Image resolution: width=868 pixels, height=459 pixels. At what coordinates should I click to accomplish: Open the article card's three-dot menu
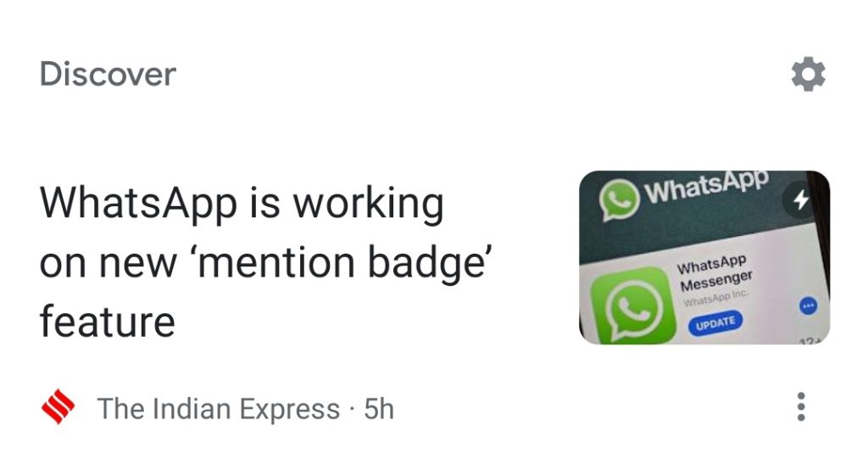pyautogui.click(x=800, y=407)
